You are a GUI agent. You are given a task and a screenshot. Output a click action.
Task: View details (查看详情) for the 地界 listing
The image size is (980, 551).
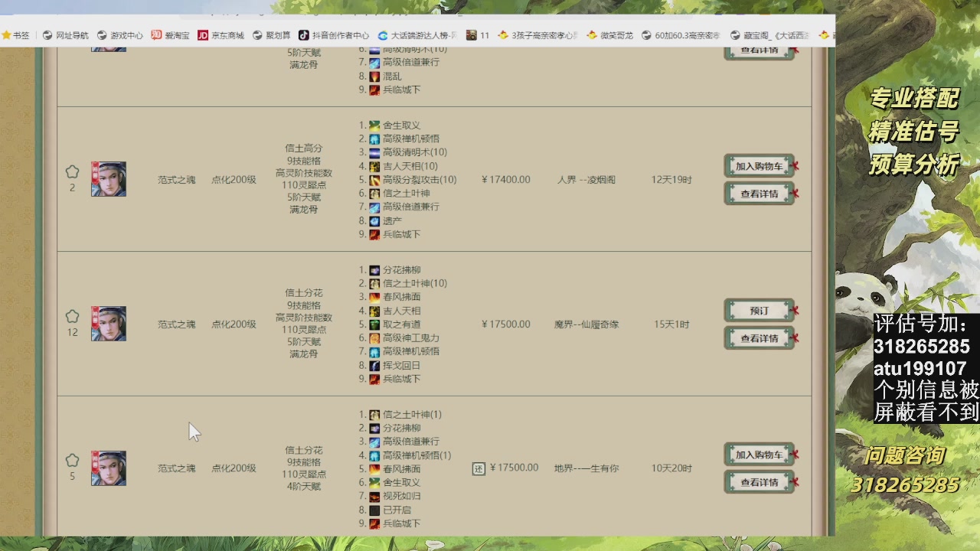click(759, 482)
